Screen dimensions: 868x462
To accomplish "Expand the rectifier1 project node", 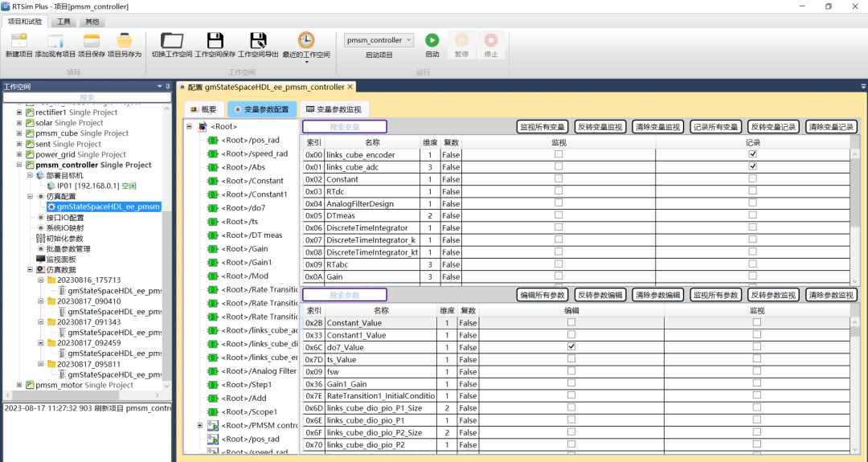I will [x=19, y=112].
